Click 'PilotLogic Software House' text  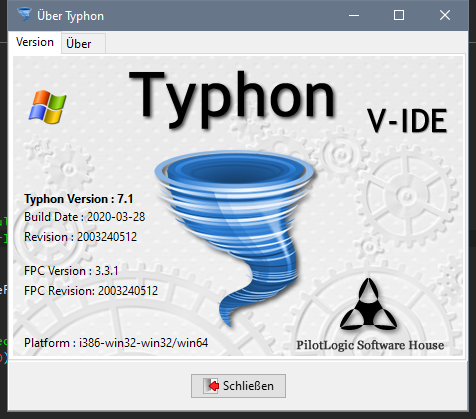click(370, 345)
